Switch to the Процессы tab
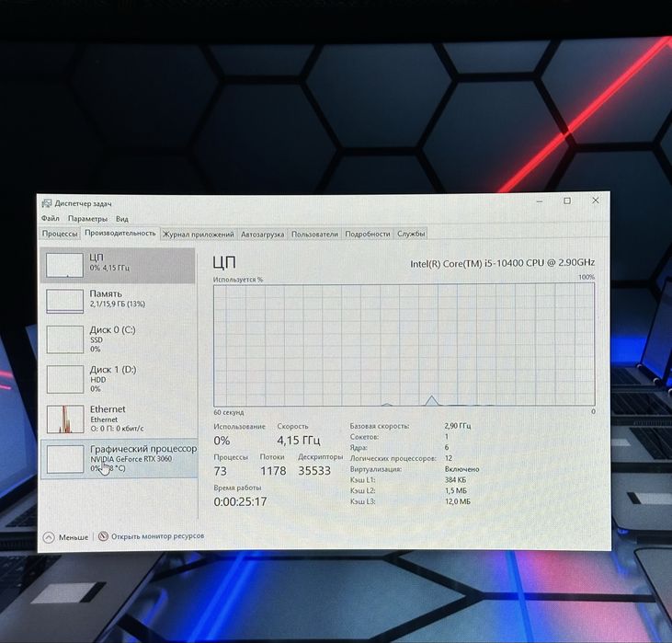The height and width of the screenshot is (643, 672). click(60, 234)
